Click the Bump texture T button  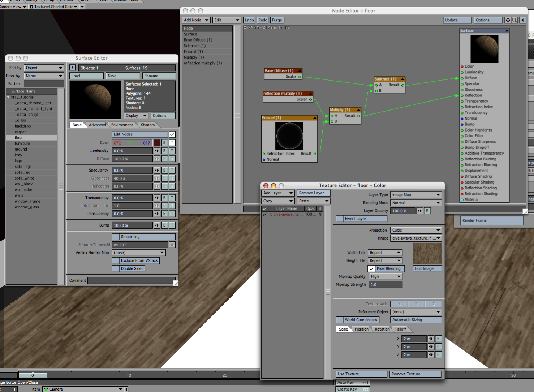172,225
